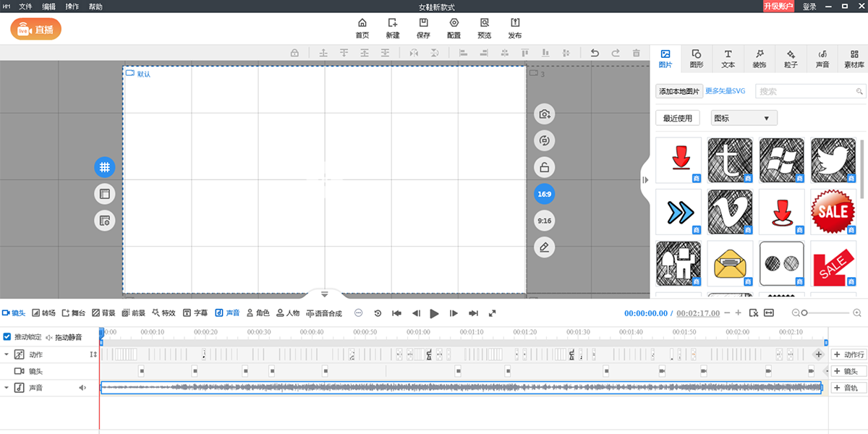This screenshot has width=868, height=434.
Task: Collapse the 动作 track arrow
Action: click(6, 354)
